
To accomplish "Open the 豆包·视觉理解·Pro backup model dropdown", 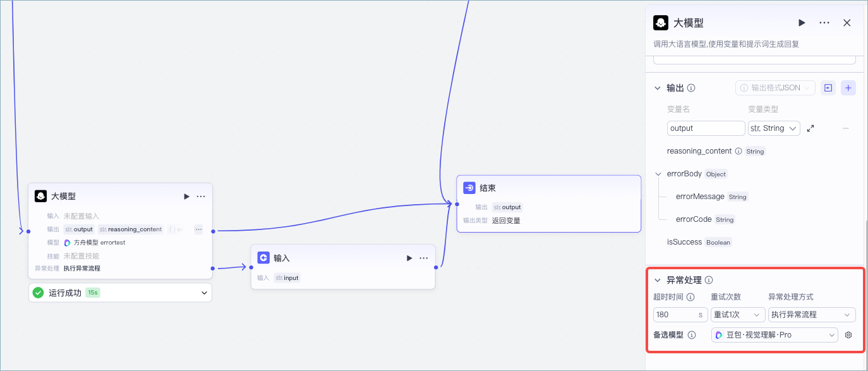I will tap(775, 335).
